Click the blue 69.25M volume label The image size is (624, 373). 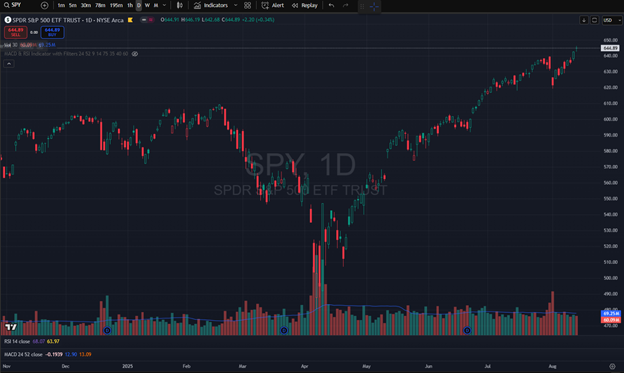click(611, 314)
